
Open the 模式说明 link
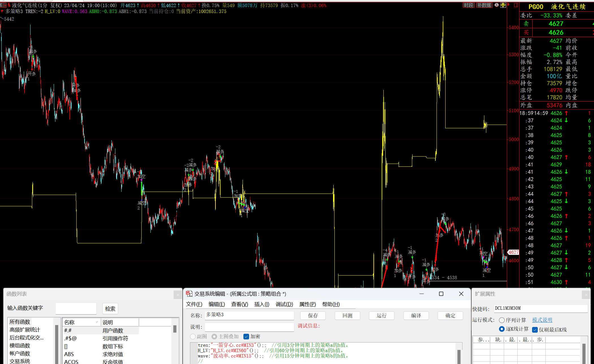click(x=542, y=320)
